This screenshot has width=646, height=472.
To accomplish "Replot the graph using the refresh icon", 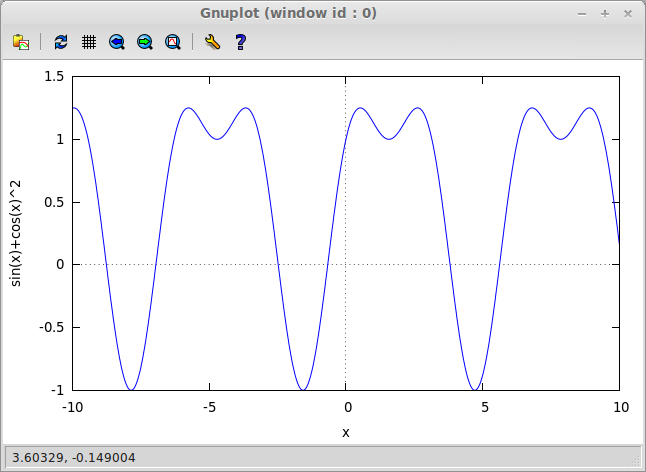I will (x=61, y=42).
